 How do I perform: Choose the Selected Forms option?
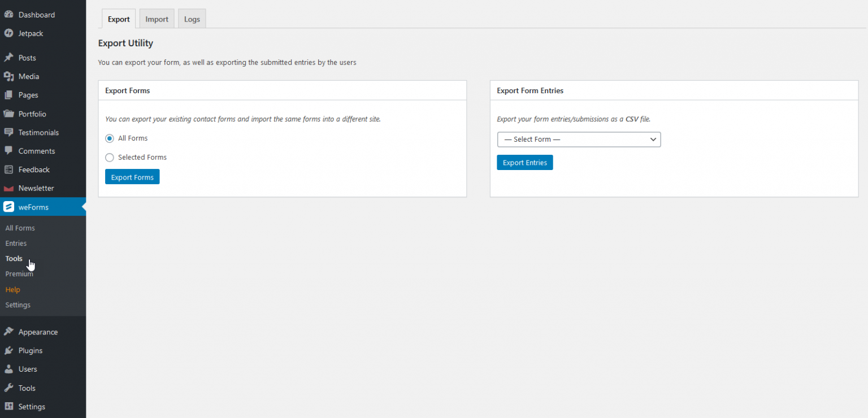pos(109,158)
